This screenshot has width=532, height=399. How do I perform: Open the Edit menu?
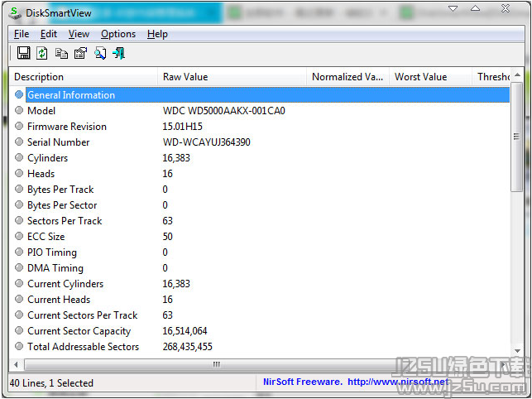tap(49, 34)
